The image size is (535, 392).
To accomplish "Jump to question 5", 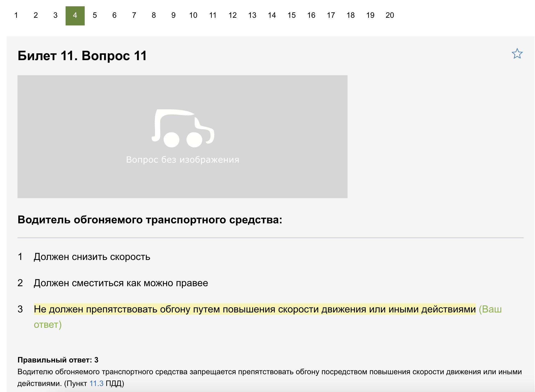I will click(95, 15).
